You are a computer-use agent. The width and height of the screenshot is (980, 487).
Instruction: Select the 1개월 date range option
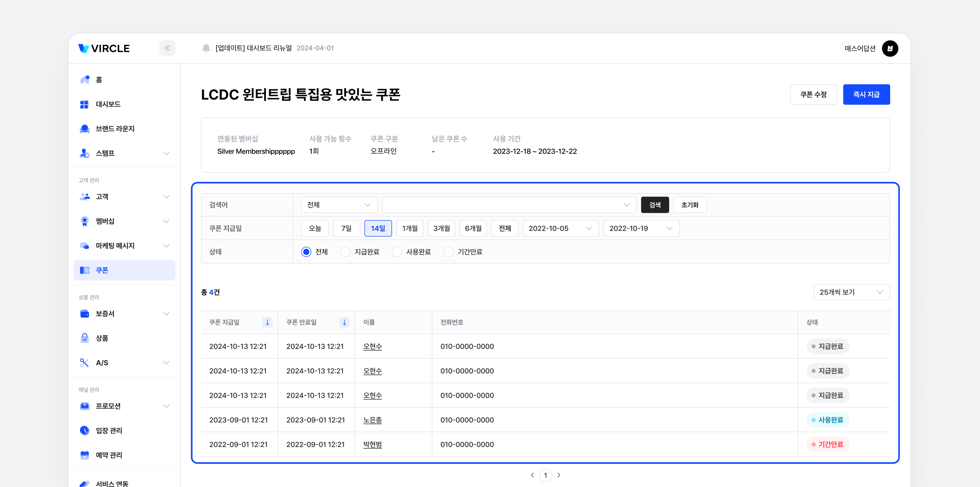[x=409, y=228]
